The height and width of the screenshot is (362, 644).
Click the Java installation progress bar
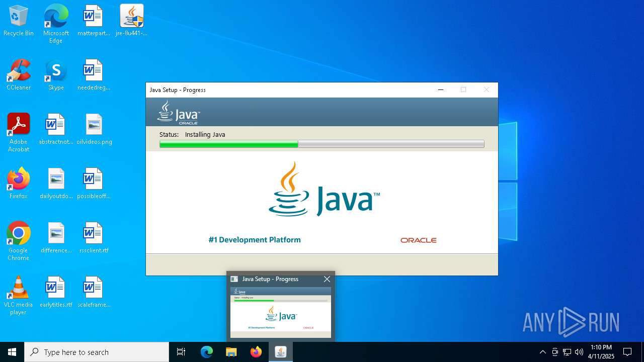pyautogui.click(x=322, y=144)
